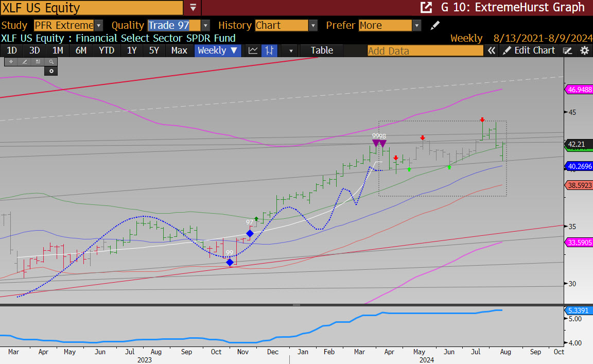Select the crosshair tool in the floating toolbar
Image resolution: width=593 pixels, height=364 pixels.
(x=11, y=61)
